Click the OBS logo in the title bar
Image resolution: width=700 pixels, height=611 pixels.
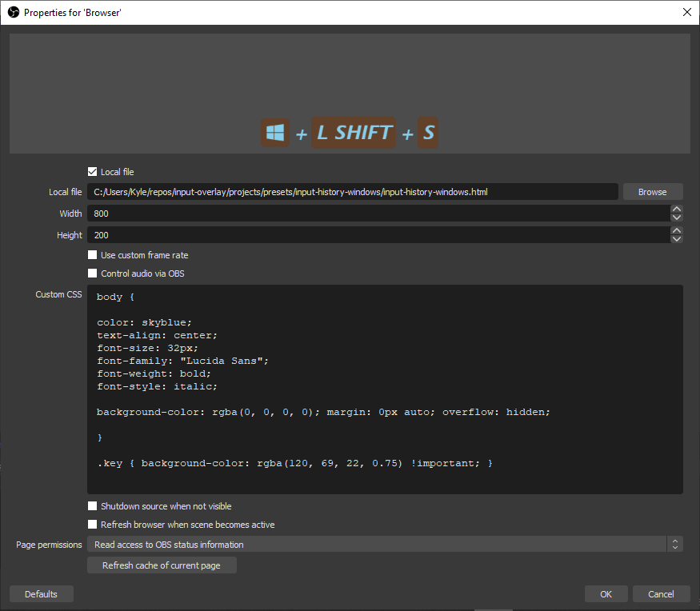pyautogui.click(x=12, y=12)
